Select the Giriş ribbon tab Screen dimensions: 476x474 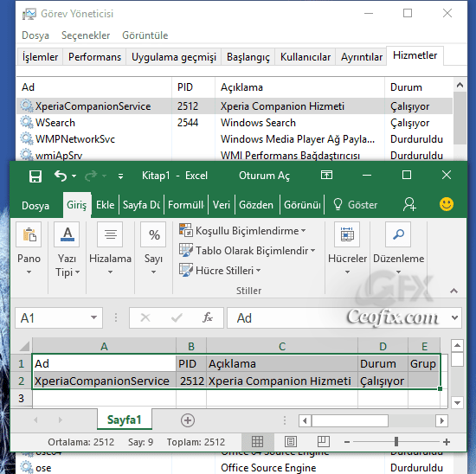(x=77, y=205)
